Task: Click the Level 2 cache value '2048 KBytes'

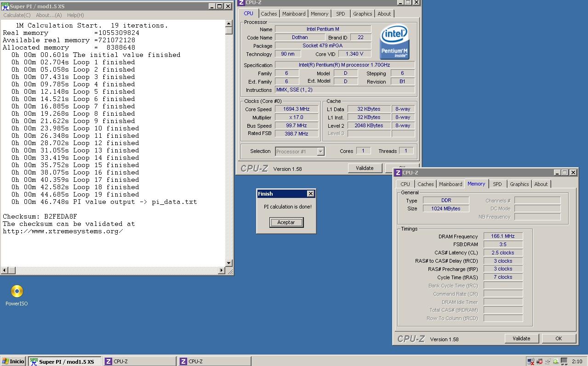Action: 369,126
